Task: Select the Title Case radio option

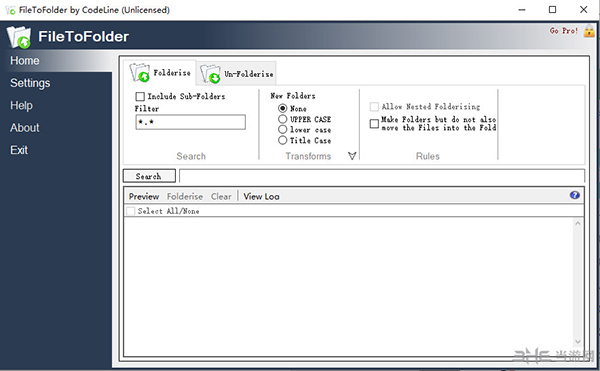Action: (x=282, y=140)
